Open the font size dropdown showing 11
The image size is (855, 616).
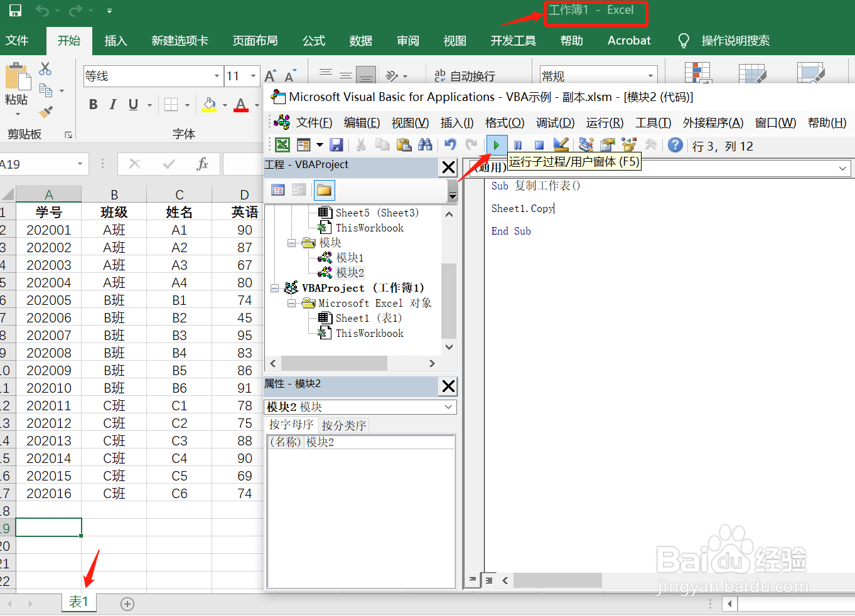pyautogui.click(x=254, y=77)
